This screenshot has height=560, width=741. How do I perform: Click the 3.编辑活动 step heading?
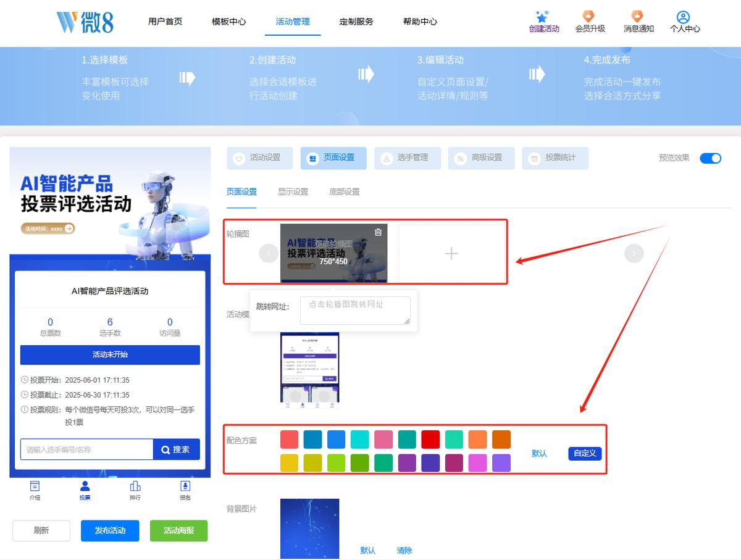click(x=440, y=60)
